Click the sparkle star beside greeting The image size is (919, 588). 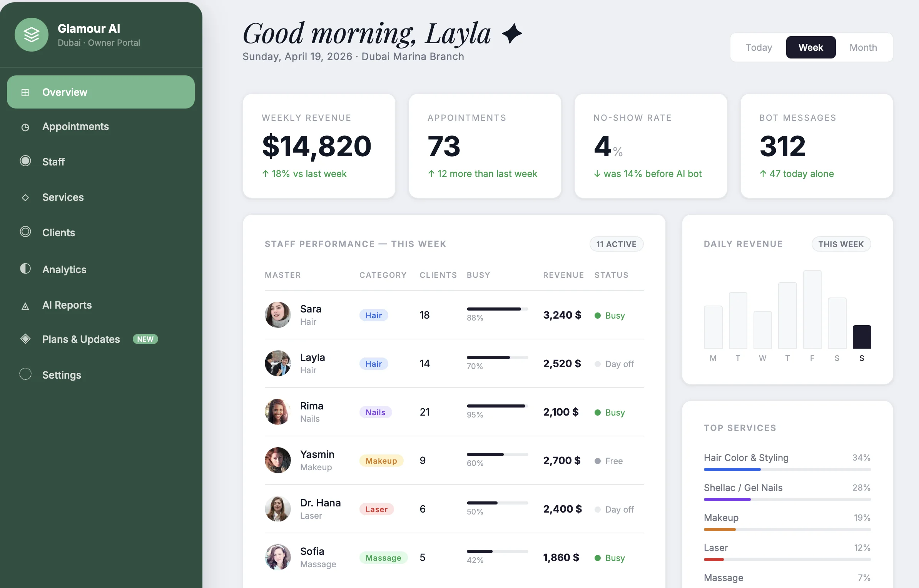click(512, 33)
